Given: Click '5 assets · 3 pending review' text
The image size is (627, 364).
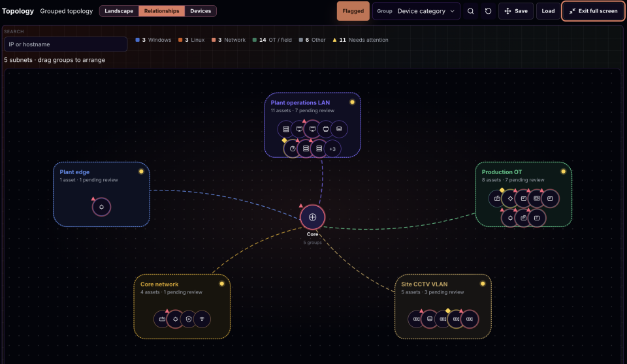Looking at the screenshot, I should click(x=432, y=292).
